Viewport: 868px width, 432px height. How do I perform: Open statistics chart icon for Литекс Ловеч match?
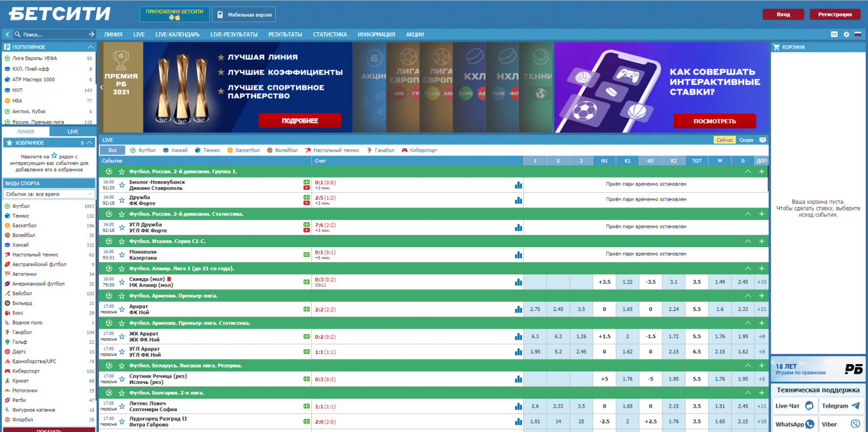pos(518,406)
